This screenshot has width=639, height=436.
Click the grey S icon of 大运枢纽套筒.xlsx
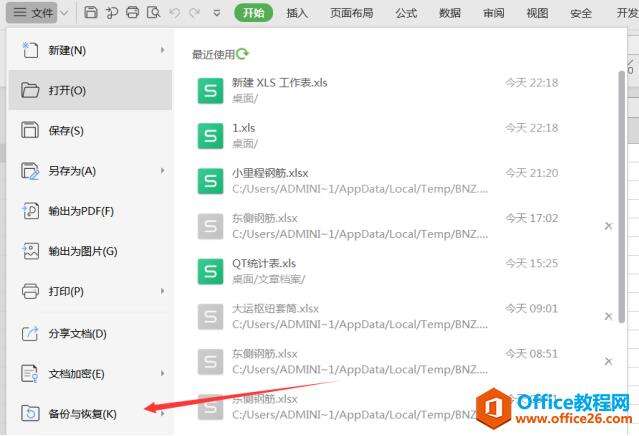click(x=210, y=317)
